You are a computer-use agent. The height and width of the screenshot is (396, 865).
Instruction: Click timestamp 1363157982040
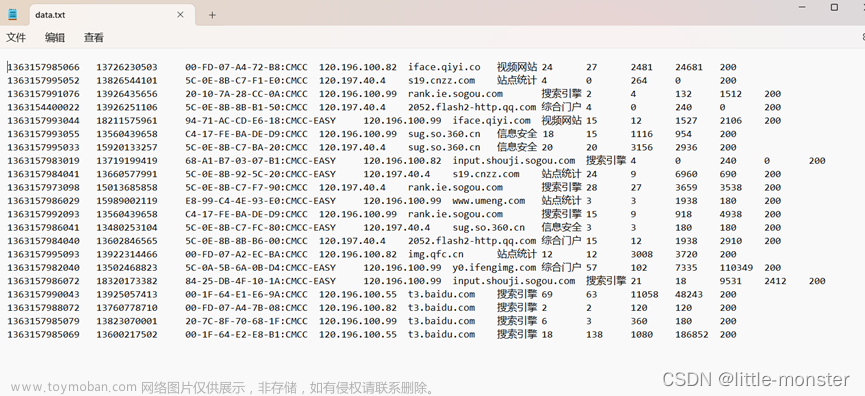[x=44, y=267]
